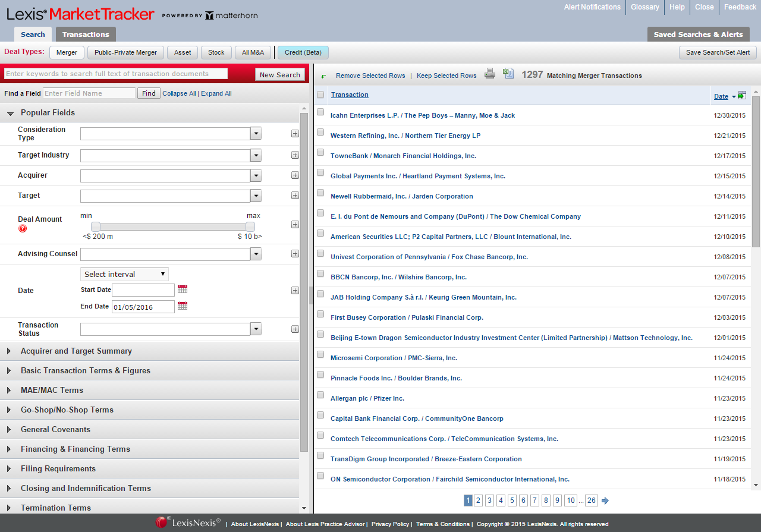
Task: Open the Acquirer dropdown arrow
Action: coord(256,175)
